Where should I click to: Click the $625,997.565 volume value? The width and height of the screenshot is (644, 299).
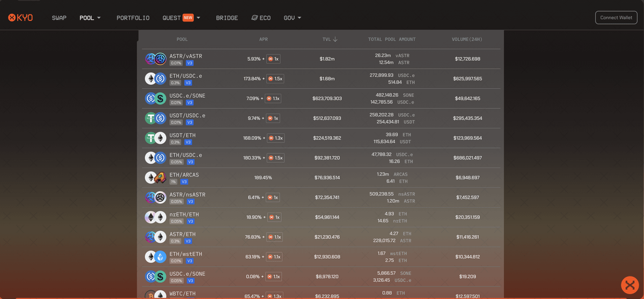pyautogui.click(x=467, y=79)
